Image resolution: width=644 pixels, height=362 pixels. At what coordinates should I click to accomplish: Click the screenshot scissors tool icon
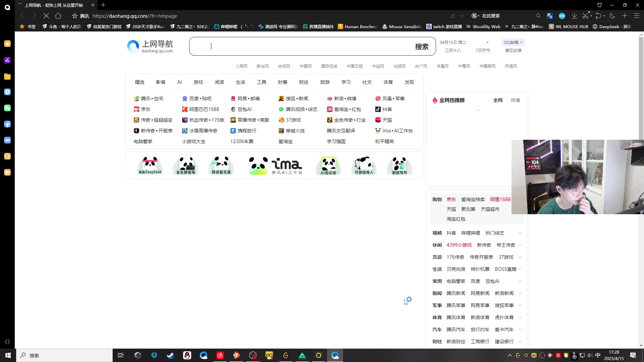coord(585,16)
